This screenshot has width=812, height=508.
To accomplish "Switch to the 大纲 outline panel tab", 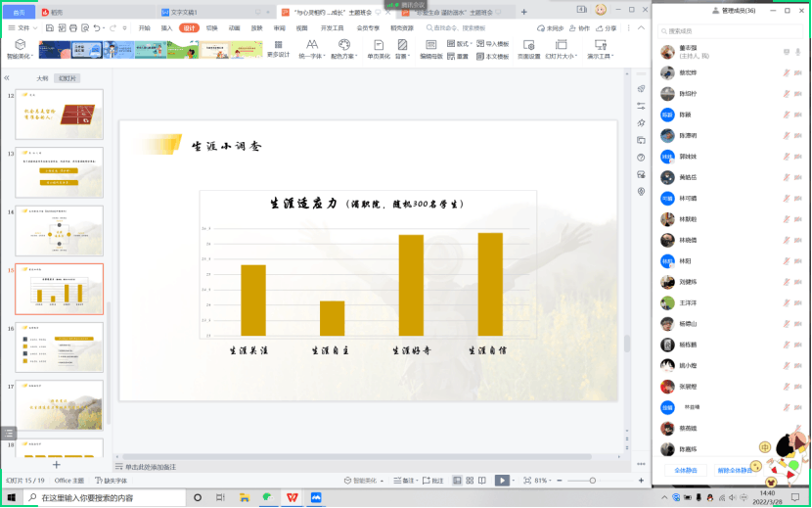I will pyautogui.click(x=42, y=78).
